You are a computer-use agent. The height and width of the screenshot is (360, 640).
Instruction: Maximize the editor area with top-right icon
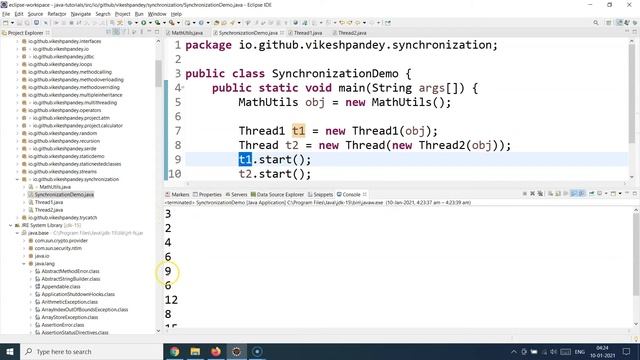coord(635,32)
